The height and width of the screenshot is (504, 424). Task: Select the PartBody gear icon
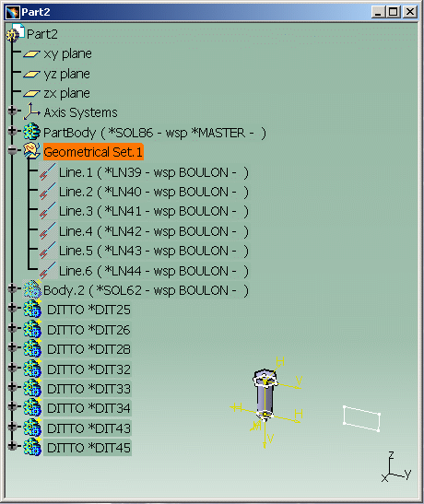pyautogui.click(x=31, y=131)
